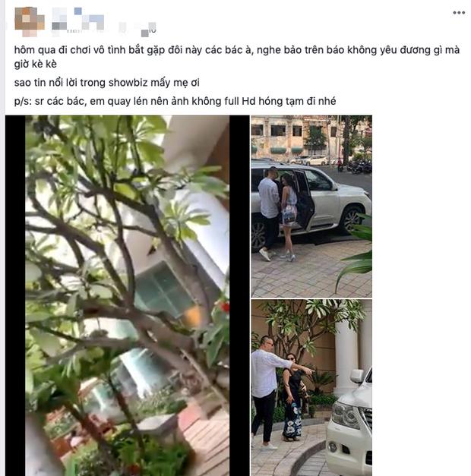Click the word 'showbiz' in the post
Screen dimensions: 471x476
128,83
